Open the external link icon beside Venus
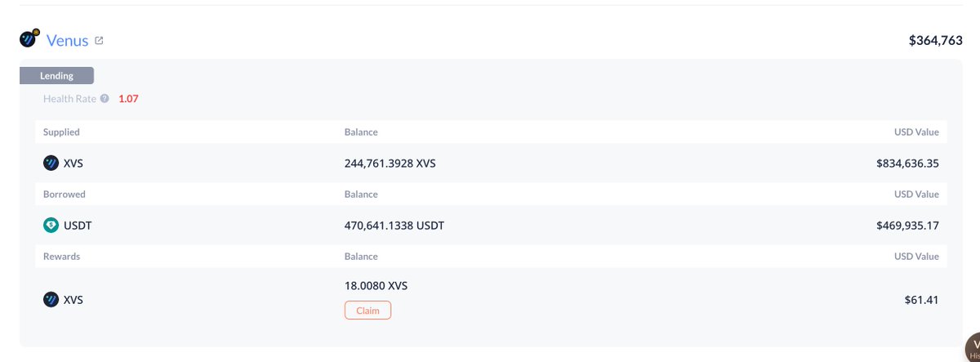 pos(99,40)
